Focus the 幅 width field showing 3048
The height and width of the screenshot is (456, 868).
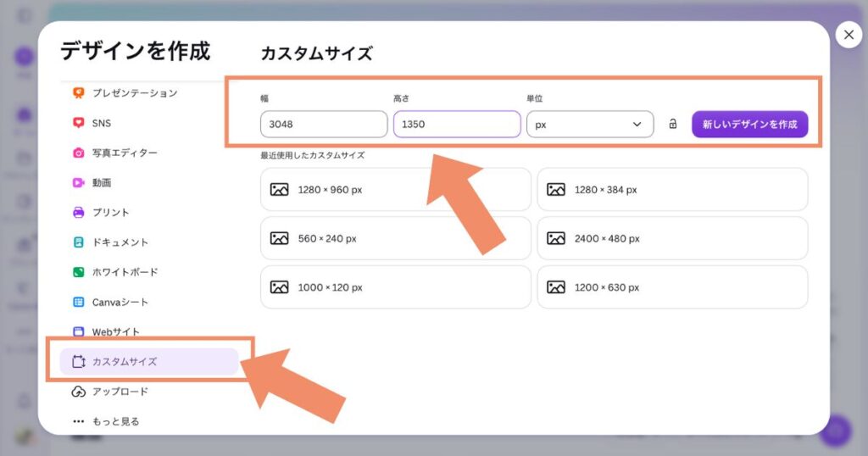[x=324, y=124]
